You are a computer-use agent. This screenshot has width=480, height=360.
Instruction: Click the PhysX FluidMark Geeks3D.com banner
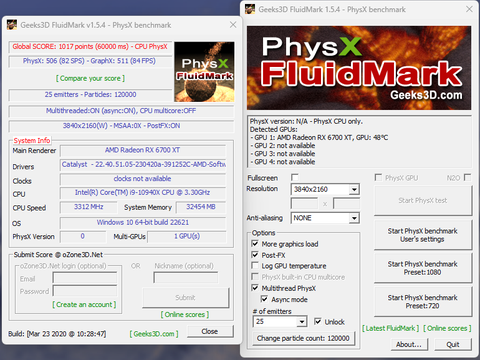point(359,68)
